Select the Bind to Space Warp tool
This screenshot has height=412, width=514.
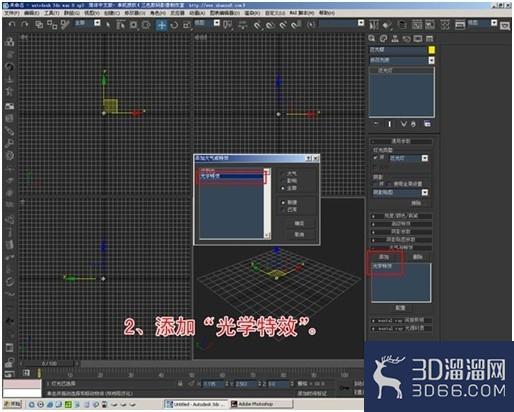click(x=65, y=25)
